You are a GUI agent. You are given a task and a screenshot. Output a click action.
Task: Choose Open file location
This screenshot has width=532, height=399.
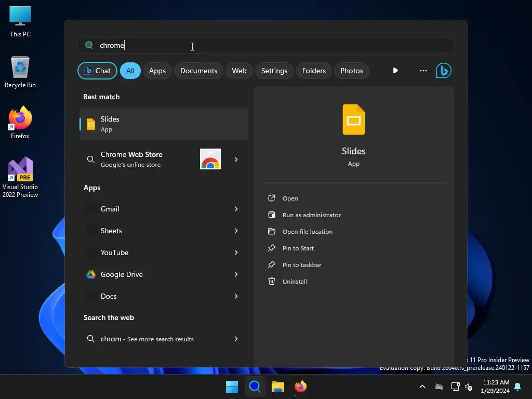tap(308, 231)
